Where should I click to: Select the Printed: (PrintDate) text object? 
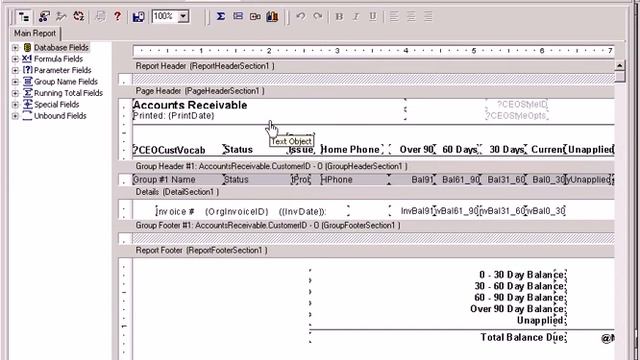(173, 116)
